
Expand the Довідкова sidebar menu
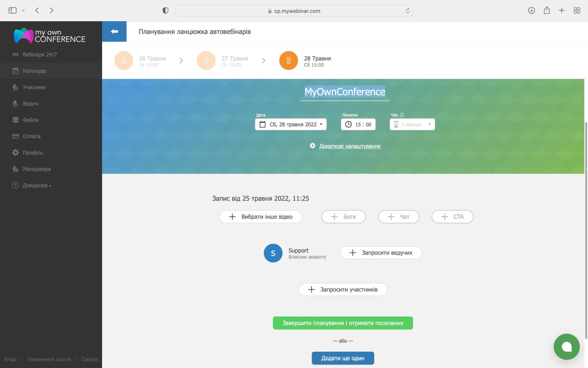point(37,185)
